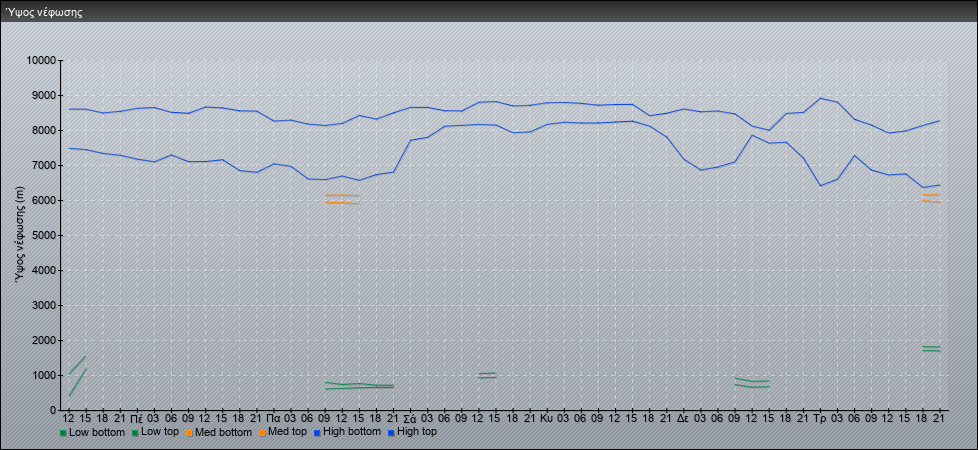Click the 10000 value on the y-axis
The image size is (978, 450).
[41, 61]
